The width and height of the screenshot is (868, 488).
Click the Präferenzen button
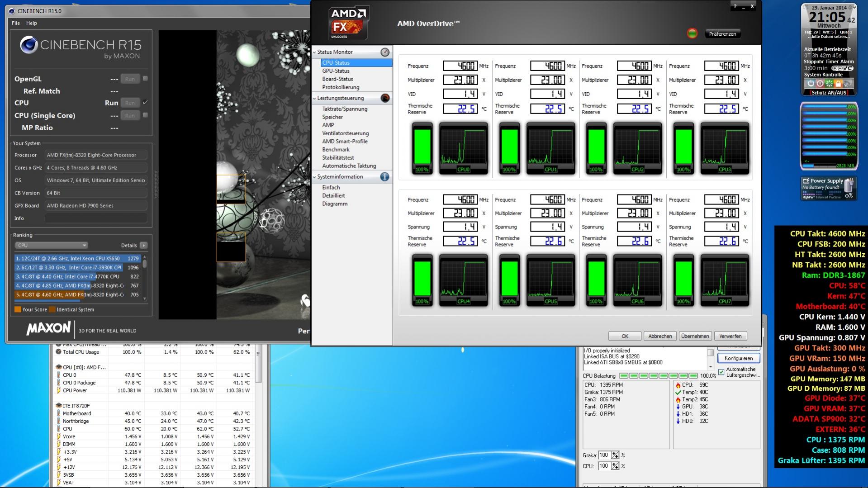pos(722,34)
